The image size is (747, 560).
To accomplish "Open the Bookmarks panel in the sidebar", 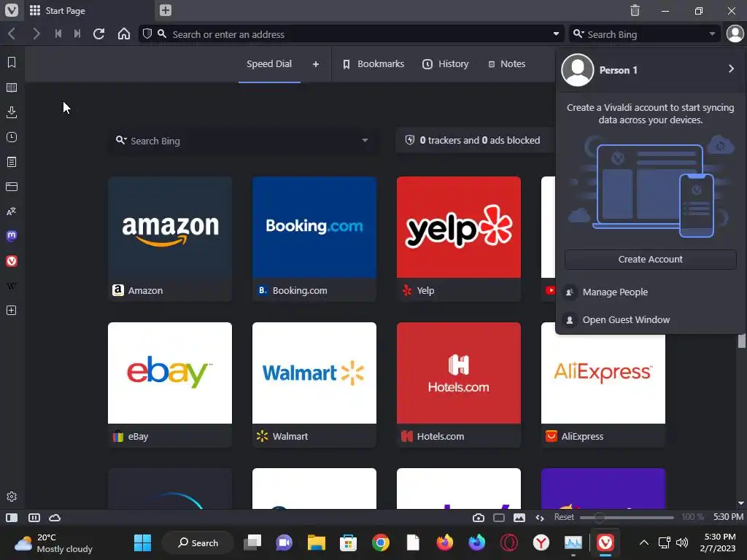I will [12, 63].
